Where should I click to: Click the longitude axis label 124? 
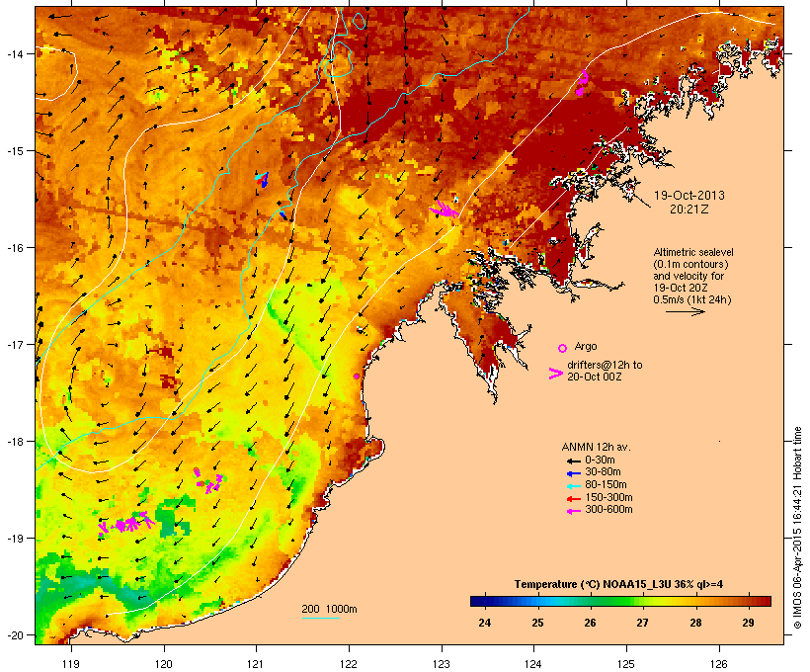pos(533,664)
